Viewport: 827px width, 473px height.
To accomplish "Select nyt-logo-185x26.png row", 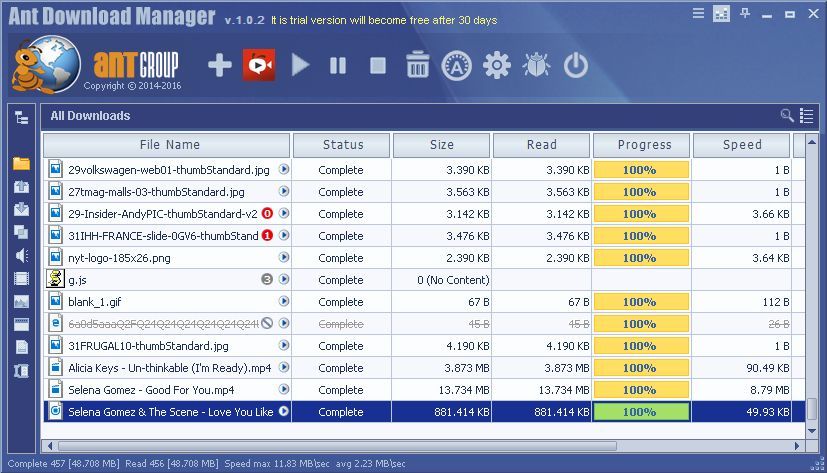I will pyautogui.click(x=425, y=258).
